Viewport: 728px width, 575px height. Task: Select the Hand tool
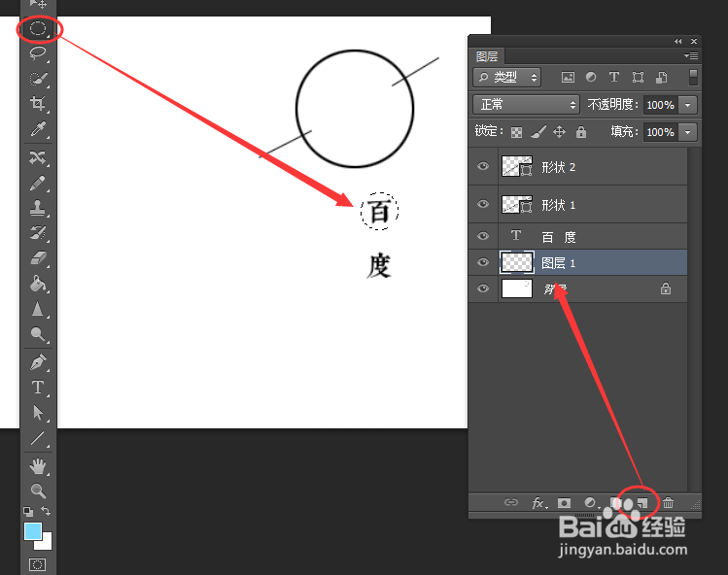38,466
